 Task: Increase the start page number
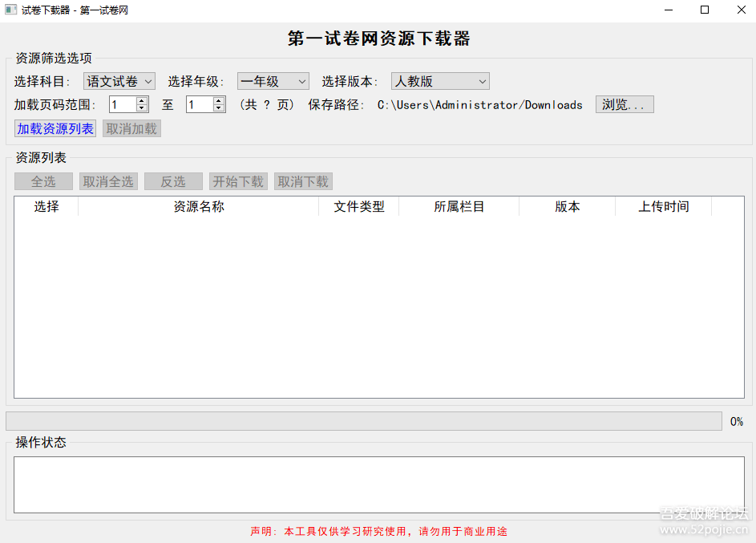tap(142, 101)
